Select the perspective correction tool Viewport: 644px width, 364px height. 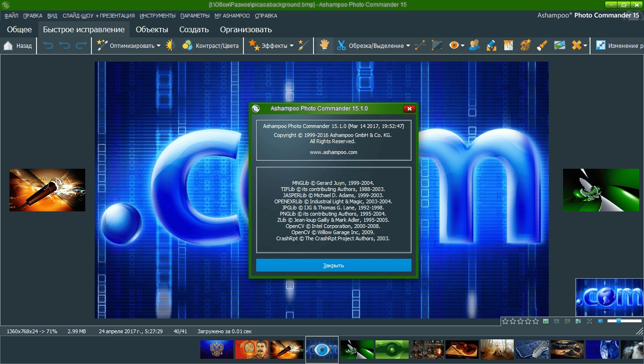tap(437, 45)
